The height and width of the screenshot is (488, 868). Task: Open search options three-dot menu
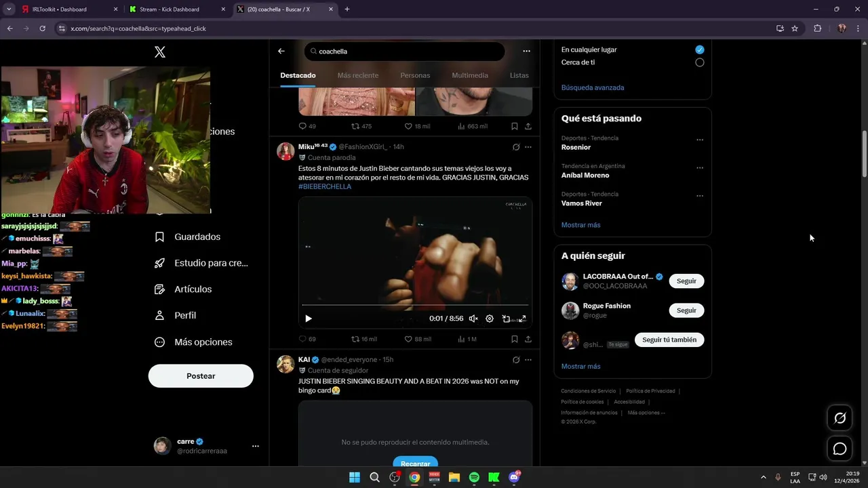[x=526, y=51]
